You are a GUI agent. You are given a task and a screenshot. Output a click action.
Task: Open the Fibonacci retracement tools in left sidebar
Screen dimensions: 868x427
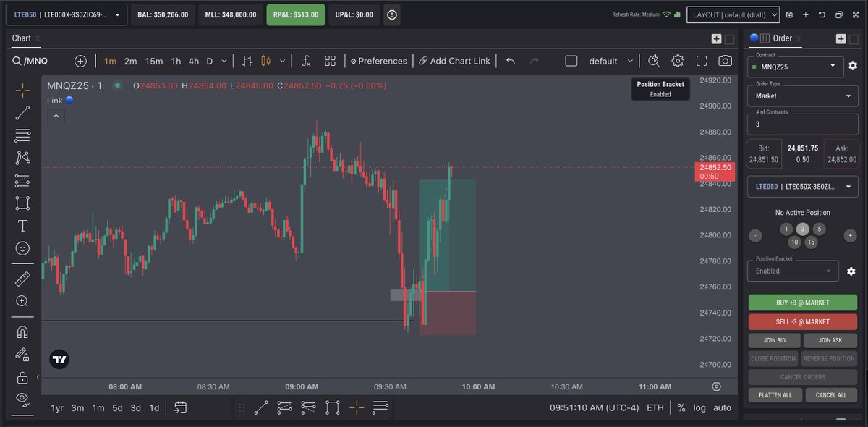click(x=22, y=135)
